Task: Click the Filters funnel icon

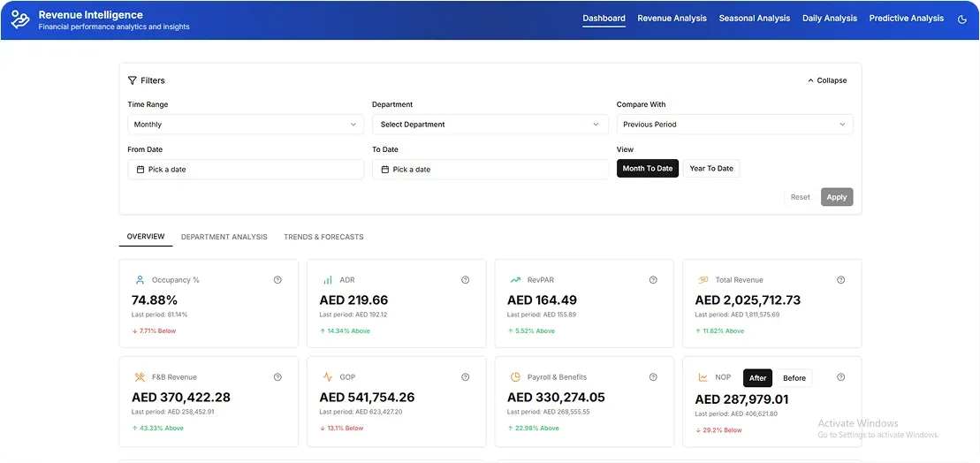Action: click(132, 80)
